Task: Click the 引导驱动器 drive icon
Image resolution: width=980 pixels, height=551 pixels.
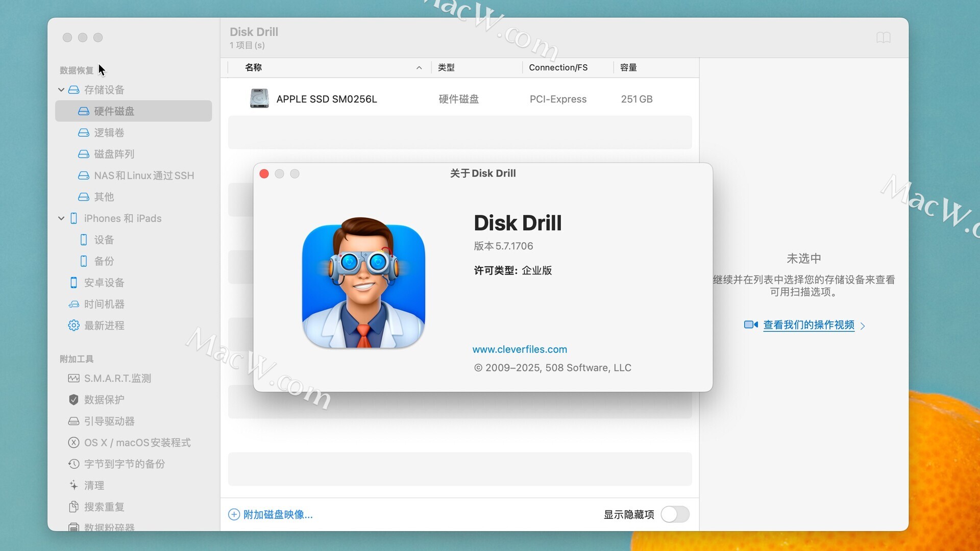Action: (73, 421)
